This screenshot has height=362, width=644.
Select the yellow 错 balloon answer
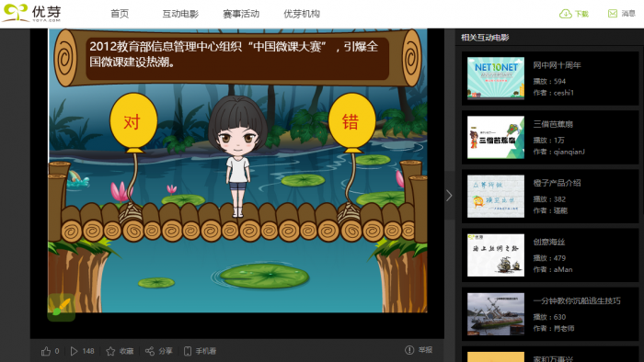[352, 121]
